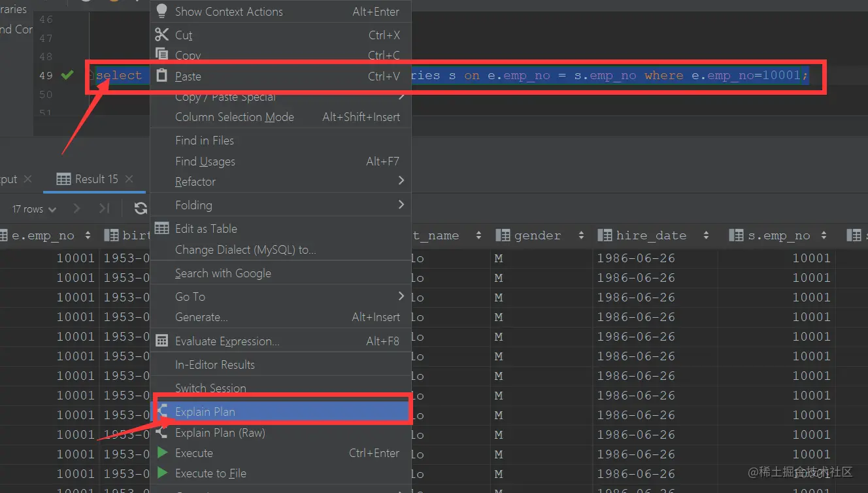Click the s.emp_no column table icon

point(736,235)
